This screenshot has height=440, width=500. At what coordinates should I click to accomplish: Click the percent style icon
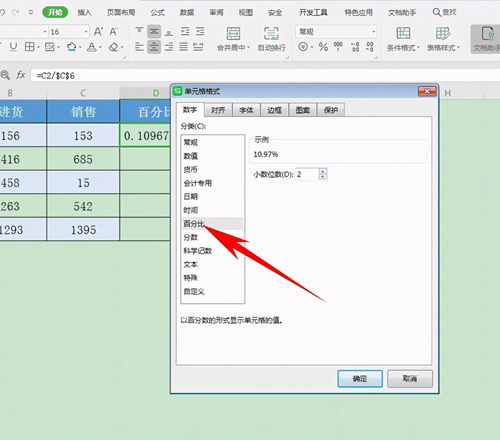(x=323, y=47)
